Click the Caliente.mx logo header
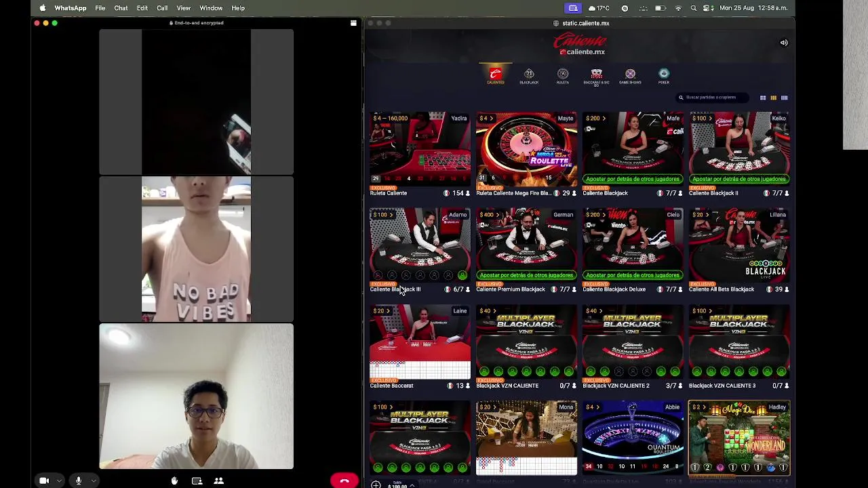 pos(580,45)
